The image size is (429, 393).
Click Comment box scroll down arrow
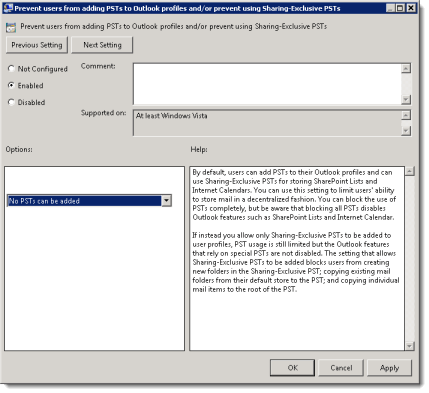point(406,99)
